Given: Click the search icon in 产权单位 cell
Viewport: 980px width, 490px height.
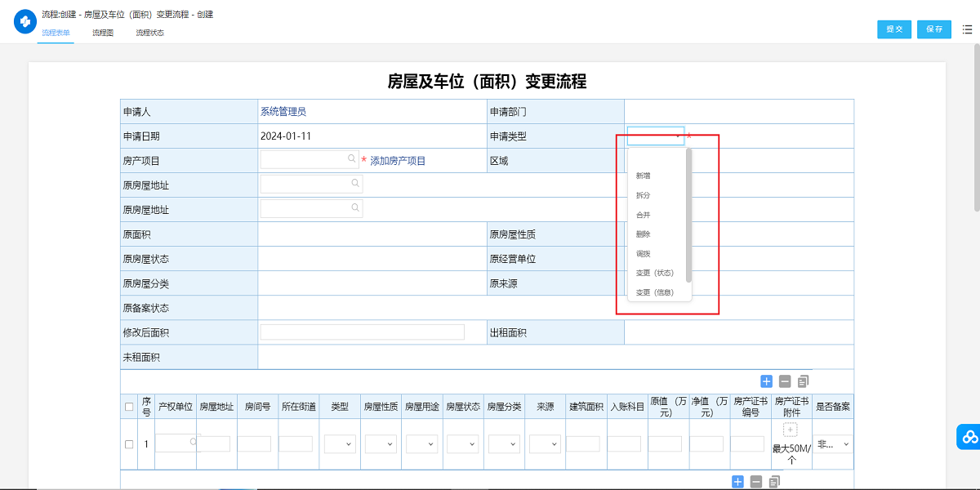Looking at the screenshot, I should tap(193, 441).
